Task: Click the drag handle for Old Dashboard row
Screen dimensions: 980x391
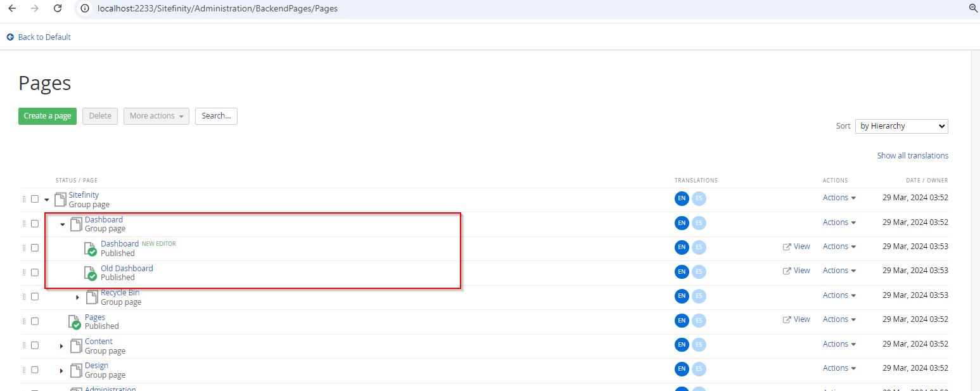Action: tap(24, 272)
